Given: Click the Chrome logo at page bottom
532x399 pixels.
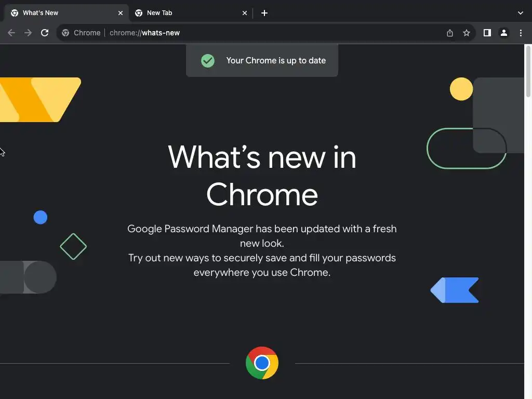Looking at the screenshot, I should 262,363.
